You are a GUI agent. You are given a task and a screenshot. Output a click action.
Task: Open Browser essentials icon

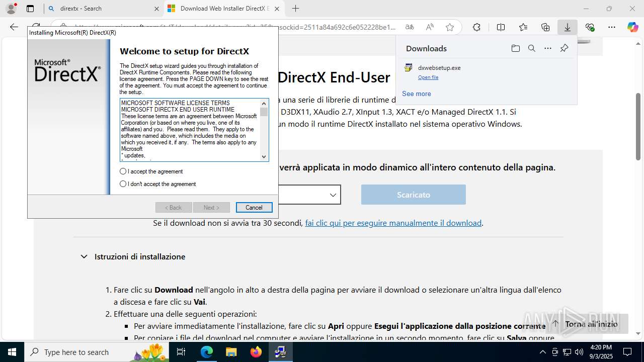pos(590,27)
